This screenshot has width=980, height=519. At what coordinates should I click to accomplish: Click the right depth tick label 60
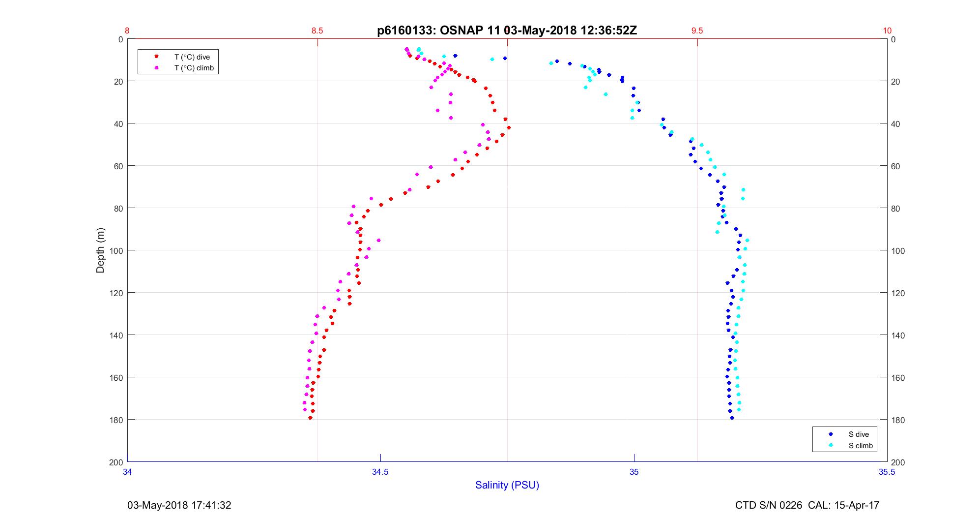click(x=895, y=166)
